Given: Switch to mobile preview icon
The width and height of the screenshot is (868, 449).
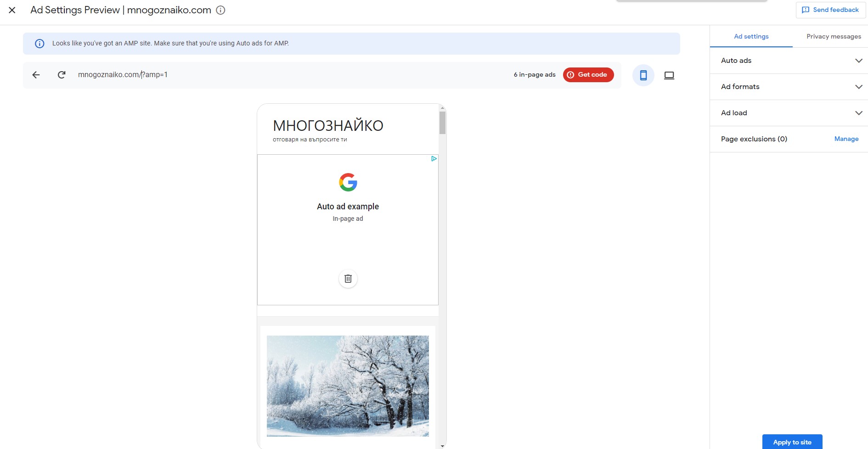Looking at the screenshot, I should click(x=643, y=75).
